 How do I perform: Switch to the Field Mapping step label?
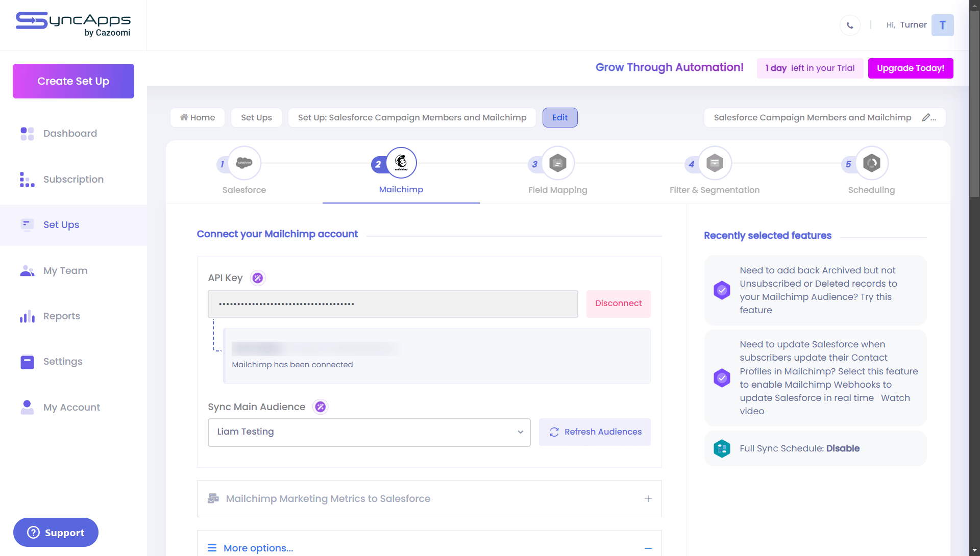click(558, 190)
